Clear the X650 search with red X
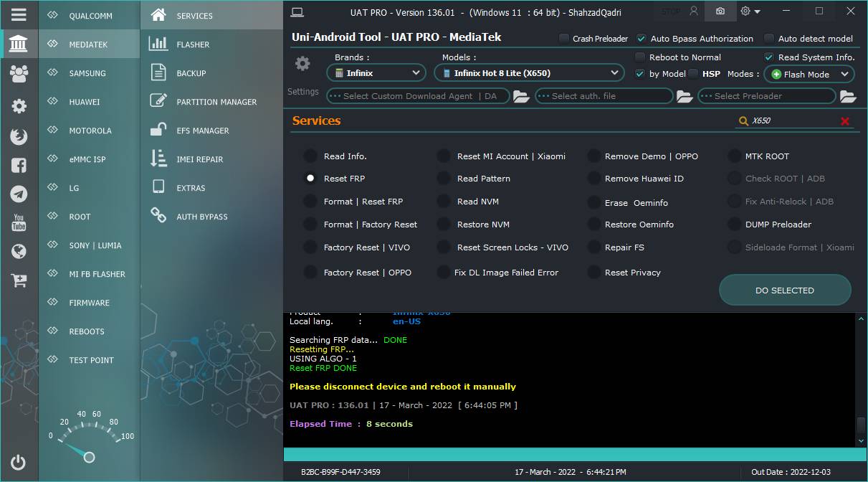 [x=845, y=121]
